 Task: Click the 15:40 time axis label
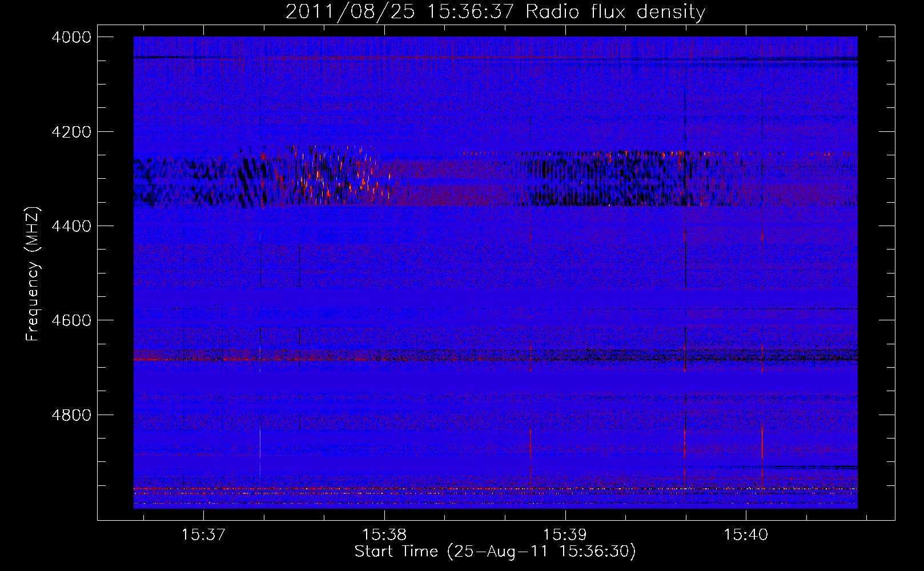click(x=746, y=535)
